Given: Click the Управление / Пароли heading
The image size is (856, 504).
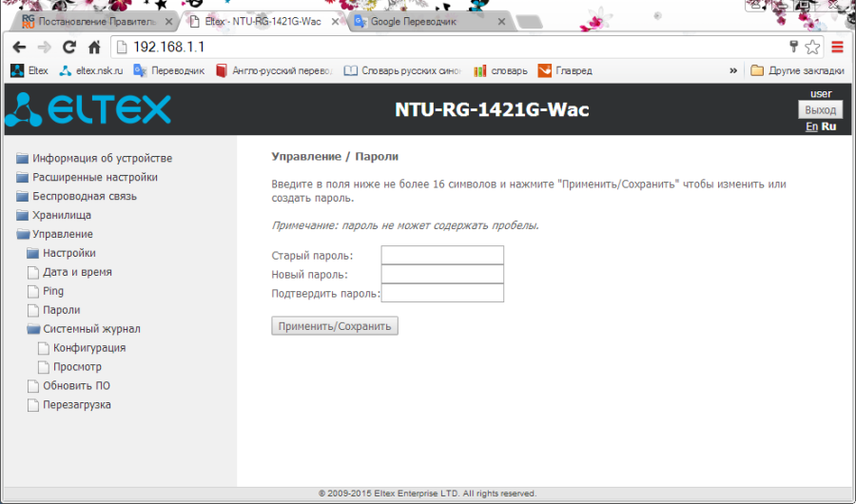Looking at the screenshot, I should pos(335,157).
